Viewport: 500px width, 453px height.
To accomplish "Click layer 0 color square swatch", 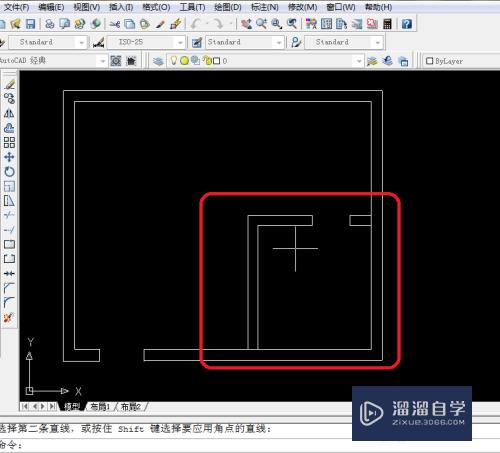I will (x=217, y=61).
